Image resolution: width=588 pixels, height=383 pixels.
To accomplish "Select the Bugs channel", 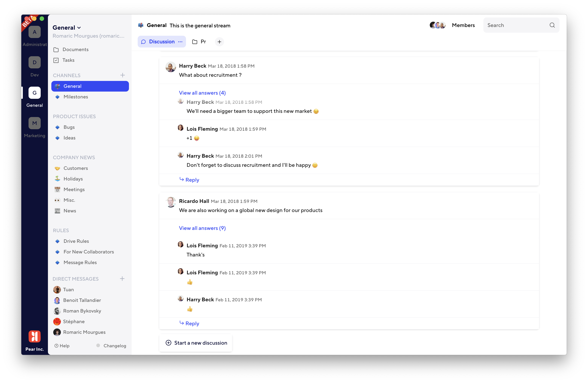I will [69, 127].
